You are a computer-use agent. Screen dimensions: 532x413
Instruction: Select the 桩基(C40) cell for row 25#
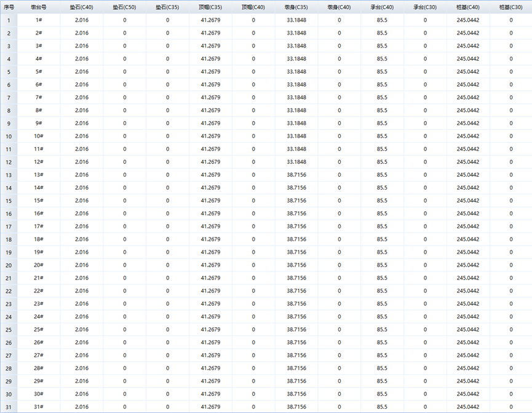pyautogui.click(x=468, y=329)
